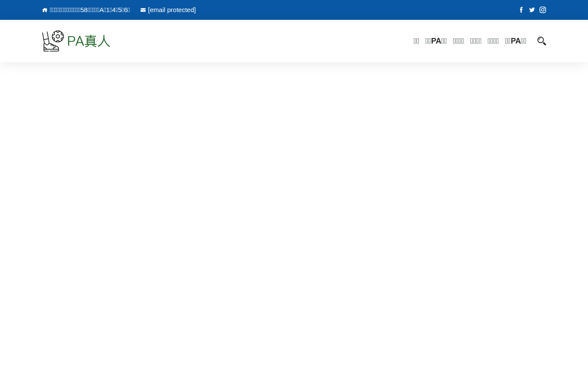Open the Facebook page icon
Screen dimensions: 588x388
(x=521, y=10)
